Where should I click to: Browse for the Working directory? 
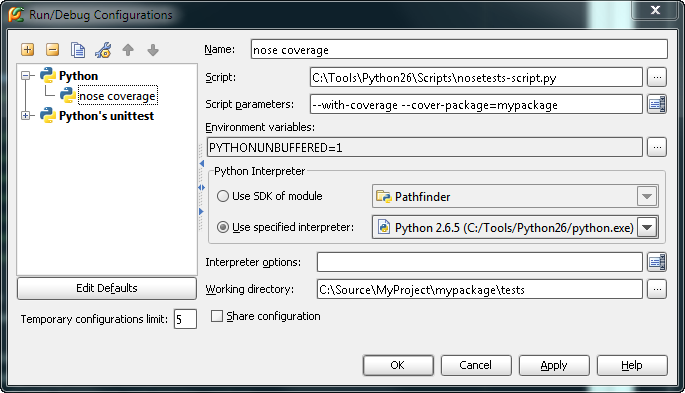coord(657,289)
